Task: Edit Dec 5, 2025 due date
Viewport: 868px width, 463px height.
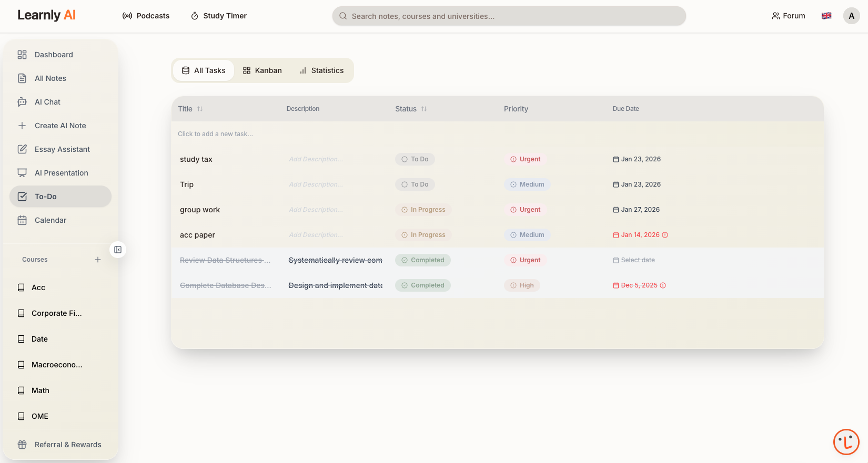Action: (639, 285)
